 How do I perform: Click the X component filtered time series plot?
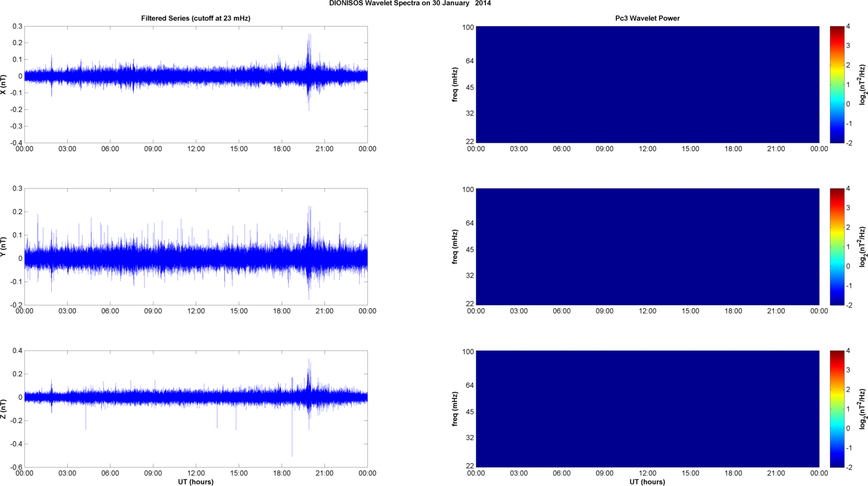[x=196, y=84]
